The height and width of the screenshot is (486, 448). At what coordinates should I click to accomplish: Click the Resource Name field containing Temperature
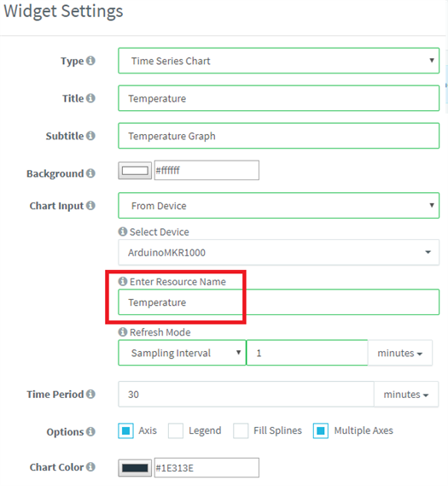pyautogui.click(x=279, y=302)
